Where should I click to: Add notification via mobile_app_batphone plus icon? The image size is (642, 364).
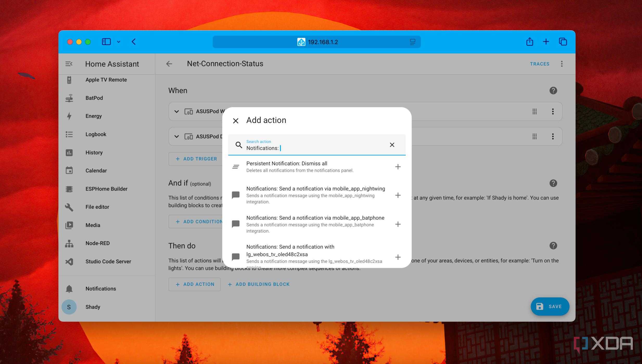click(x=398, y=224)
